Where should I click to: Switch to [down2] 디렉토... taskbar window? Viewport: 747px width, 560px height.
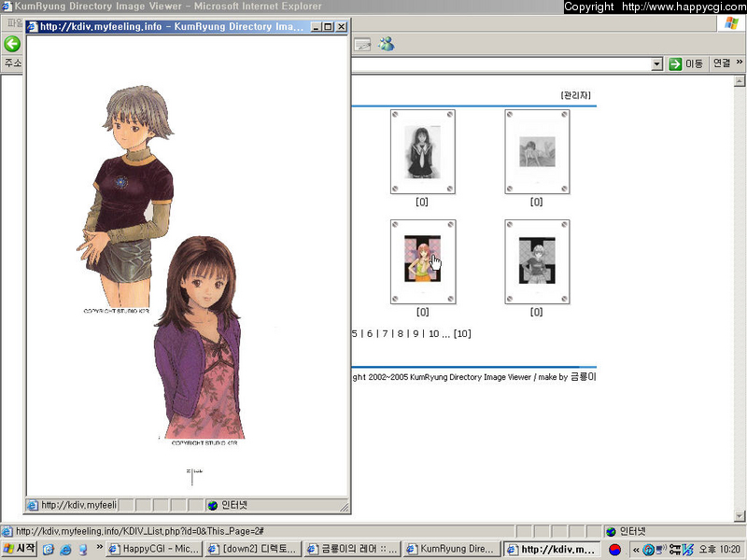pos(254,549)
